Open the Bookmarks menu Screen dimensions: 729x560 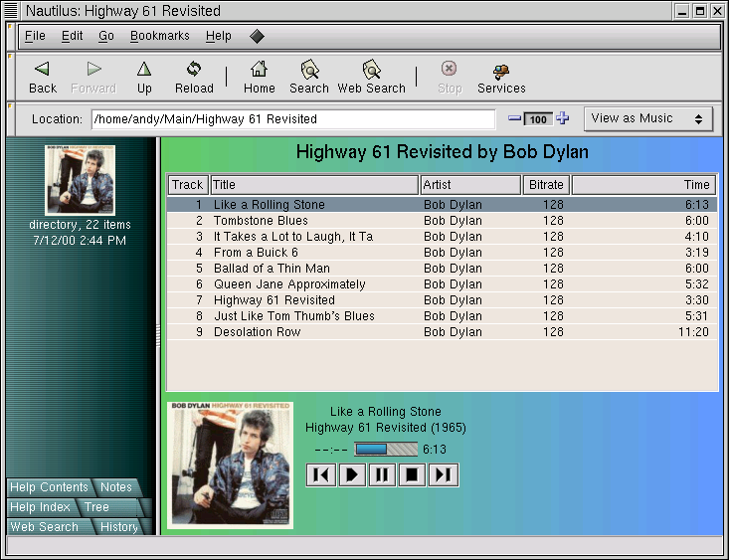tap(160, 36)
